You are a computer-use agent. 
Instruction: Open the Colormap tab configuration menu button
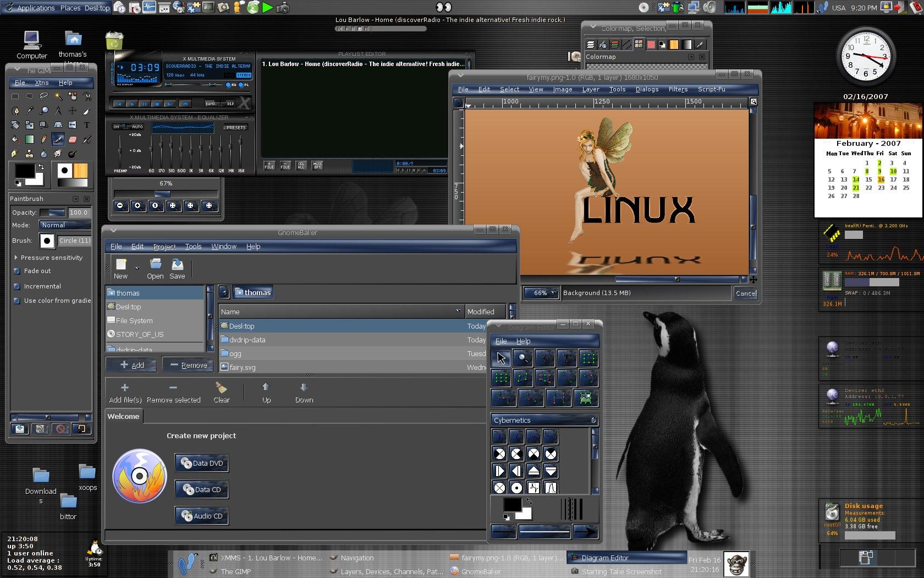pyautogui.click(x=691, y=57)
